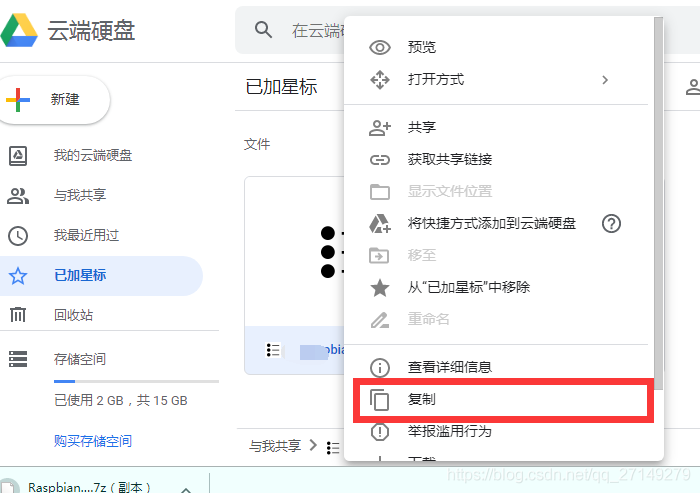Image resolution: width=700 pixels, height=493 pixels.
Task: Click the help question mark beside 将快捷方式添加到云端硬盘
Action: pos(611,223)
